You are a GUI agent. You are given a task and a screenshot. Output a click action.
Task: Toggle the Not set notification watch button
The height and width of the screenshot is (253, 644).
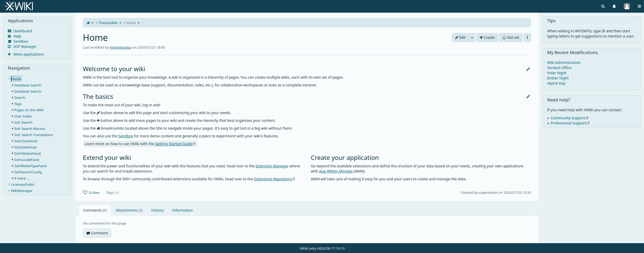pyautogui.click(x=511, y=38)
